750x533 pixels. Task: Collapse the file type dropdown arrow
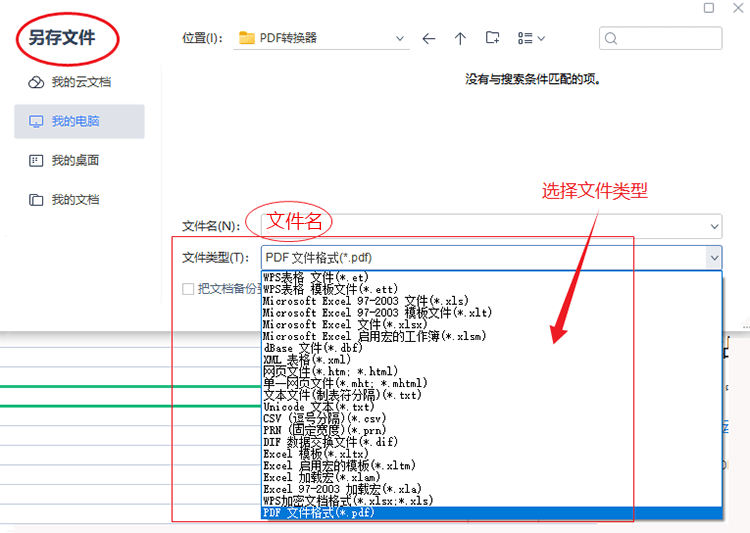click(x=714, y=258)
